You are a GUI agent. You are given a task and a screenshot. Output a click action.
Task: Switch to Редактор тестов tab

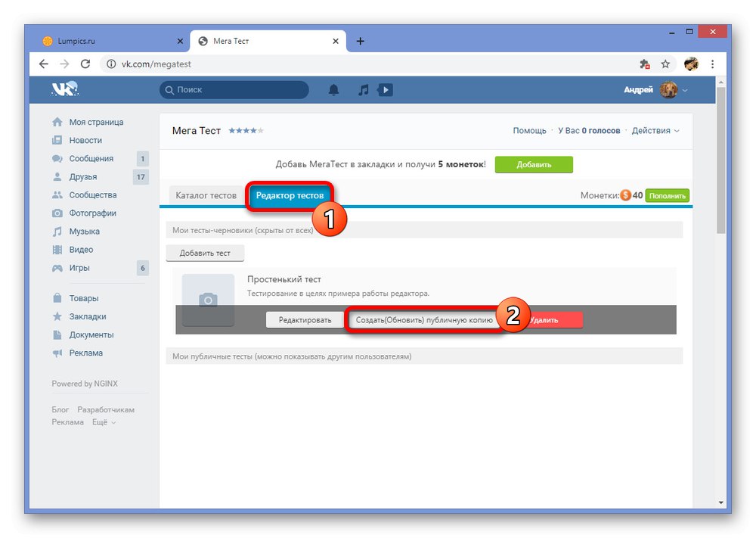pyautogui.click(x=290, y=195)
